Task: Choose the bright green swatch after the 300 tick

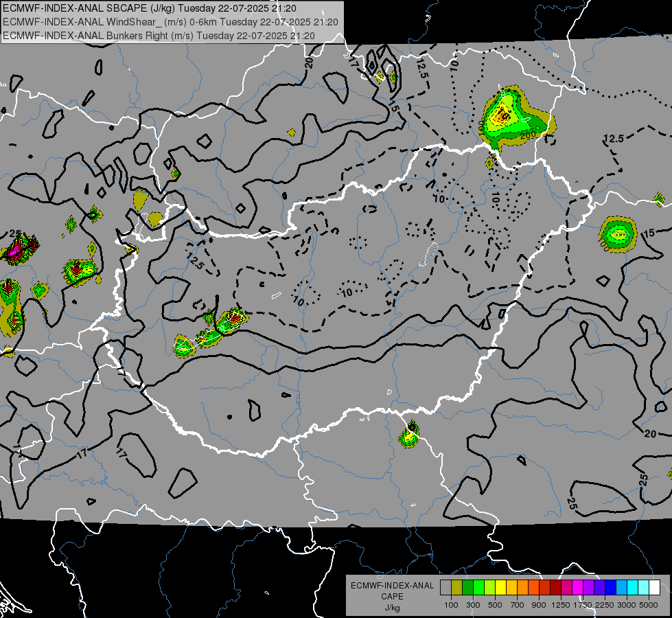Action: coord(478,588)
